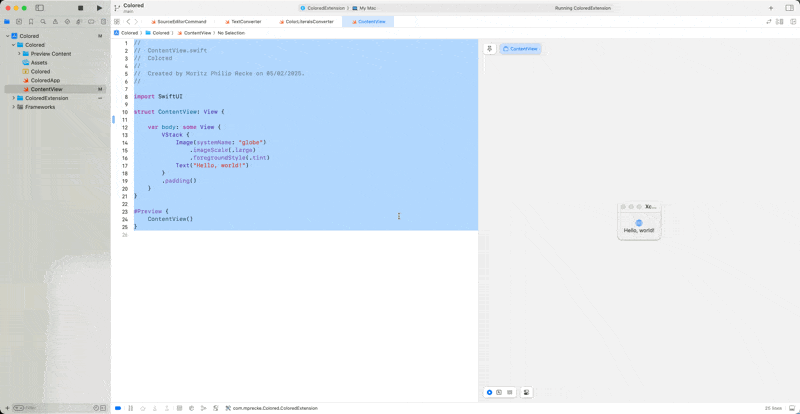The width and height of the screenshot is (800, 414).
Task: Expand the Frameworks group
Action: coord(13,107)
